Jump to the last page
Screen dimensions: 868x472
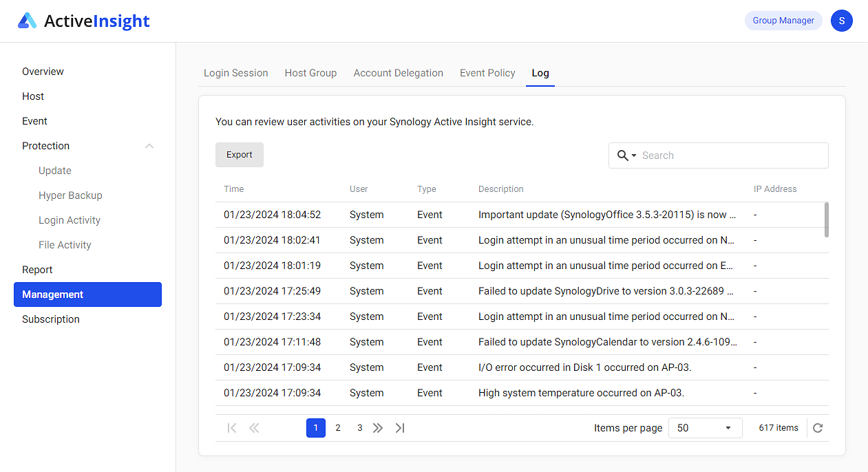pos(400,427)
